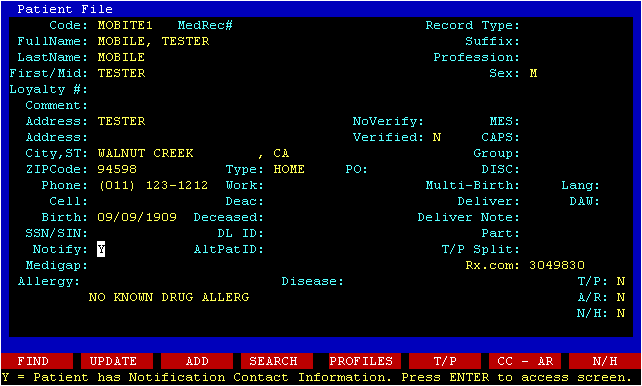The image size is (642, 386).
Task: Click the Loyalty # label
Action: (49, 89)
